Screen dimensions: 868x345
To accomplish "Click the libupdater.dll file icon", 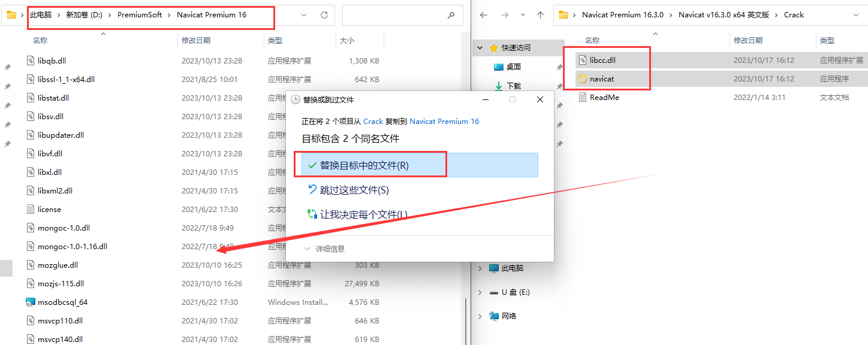I will pos(31,135).
